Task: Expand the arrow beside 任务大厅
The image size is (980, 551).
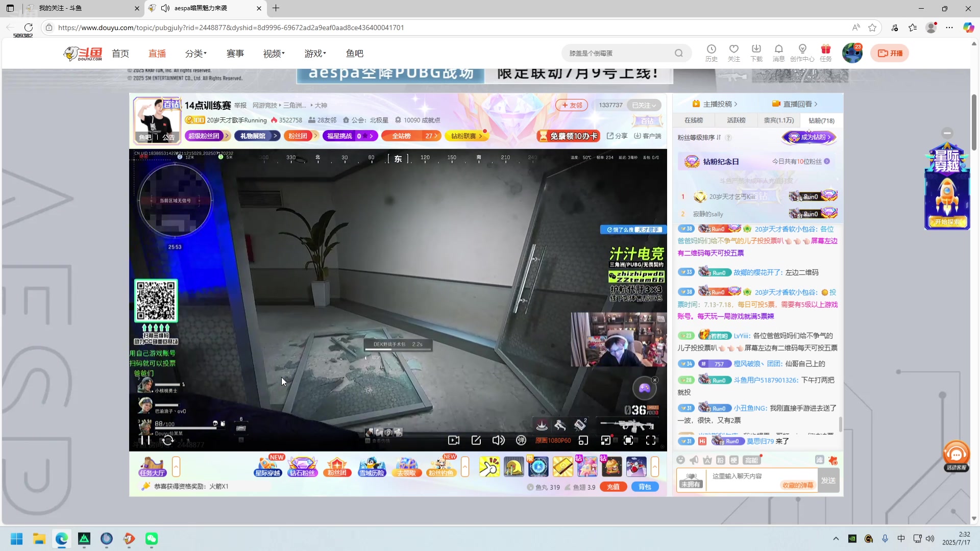Action: (176, 467)
